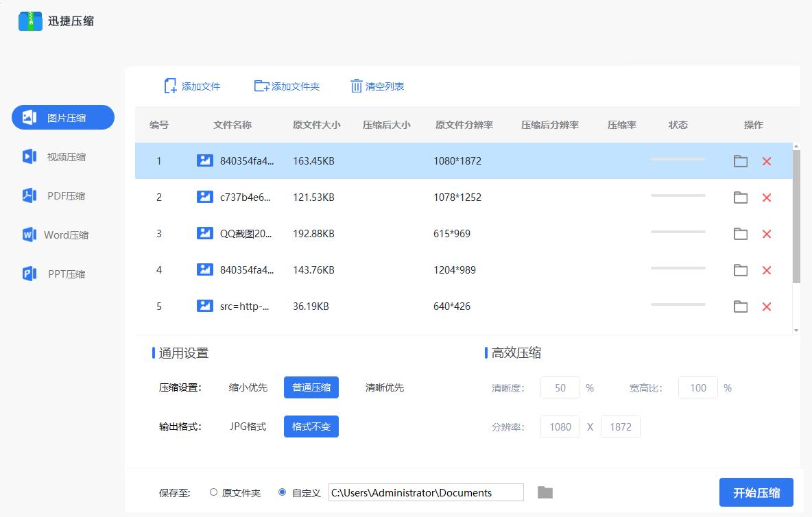The height and width of the screenshot is (517, 812).
Task: Select the Word压缩 feature
Action: click(62, 235)
